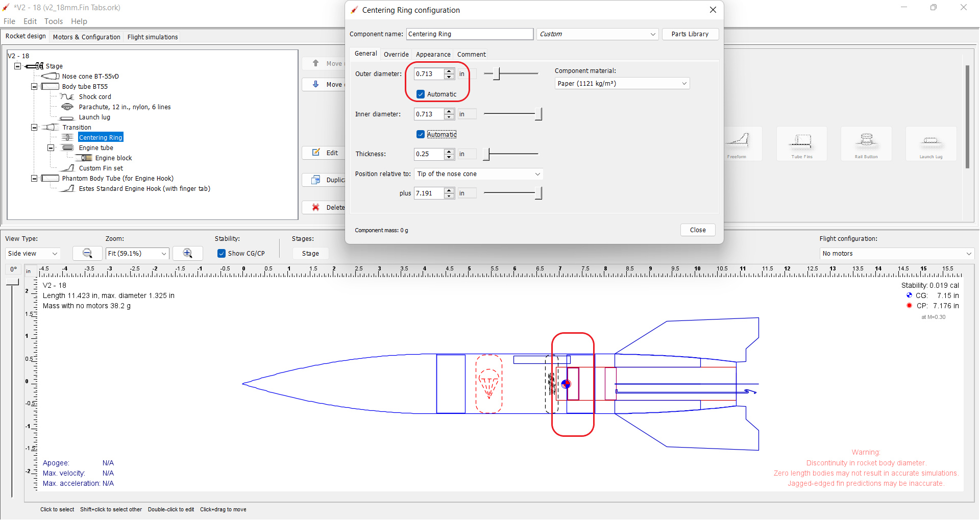Image resolution: width=980 pixels, height=520 pixels.
Task: Select the Rail Button component icon
Action: [866, 143]
